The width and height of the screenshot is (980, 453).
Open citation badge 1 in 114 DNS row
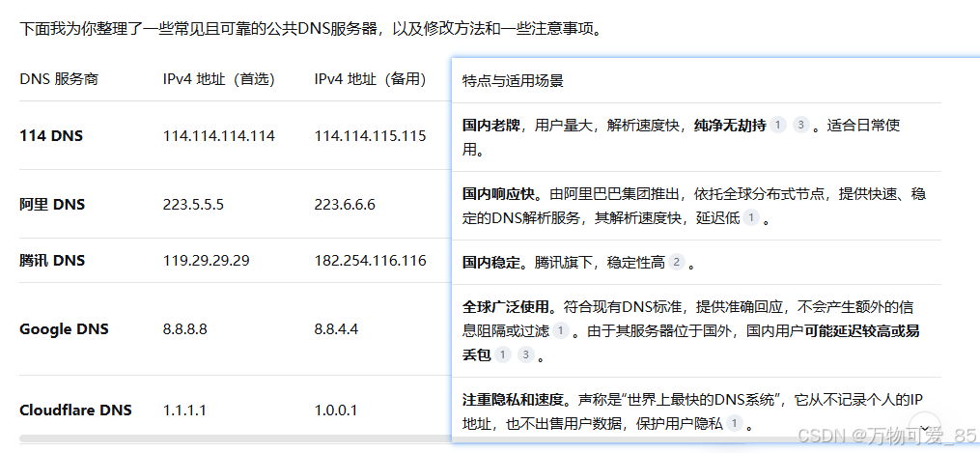coord(777,125)
